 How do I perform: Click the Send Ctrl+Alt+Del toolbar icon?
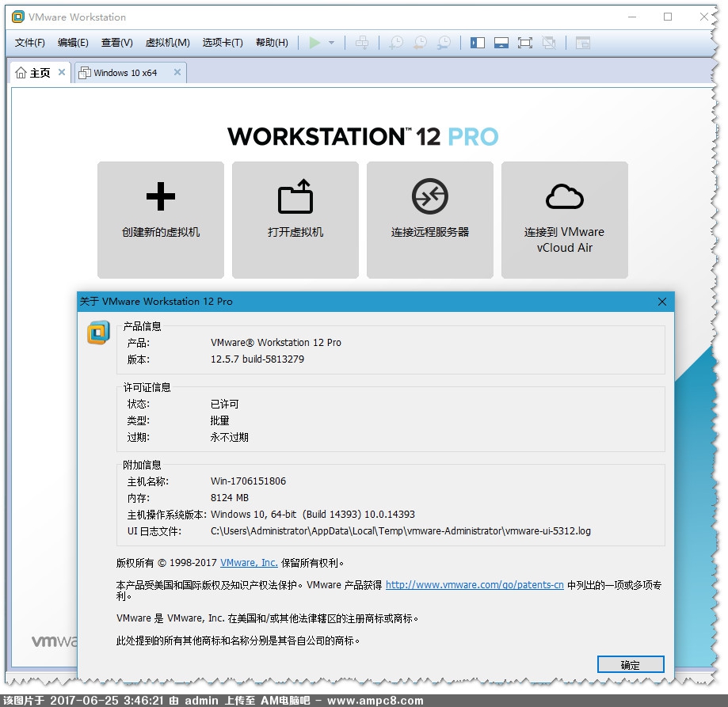(x=362, y=43)
